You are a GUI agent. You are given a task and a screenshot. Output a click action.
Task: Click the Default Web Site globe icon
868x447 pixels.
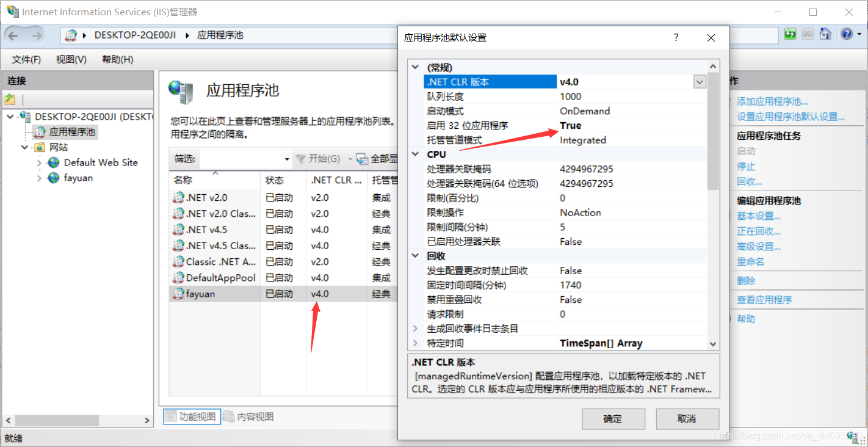(54, 162)
